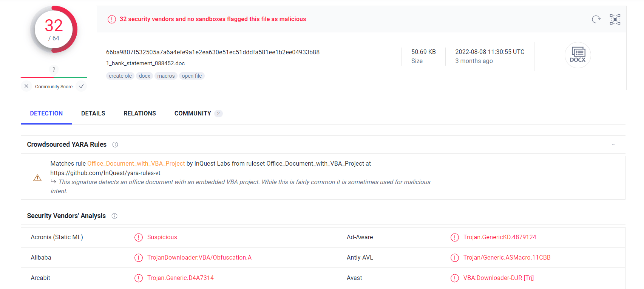Click the YARA rule warning triangle icon
This screenshot has height=289, width=644.
tap(37, 178)
